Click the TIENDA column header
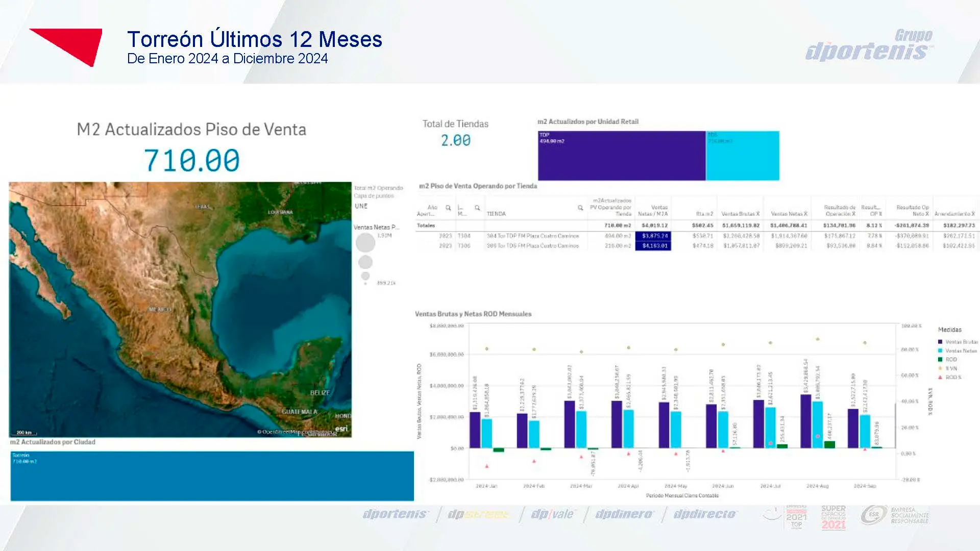980x551 pixels. pos(496,214)
